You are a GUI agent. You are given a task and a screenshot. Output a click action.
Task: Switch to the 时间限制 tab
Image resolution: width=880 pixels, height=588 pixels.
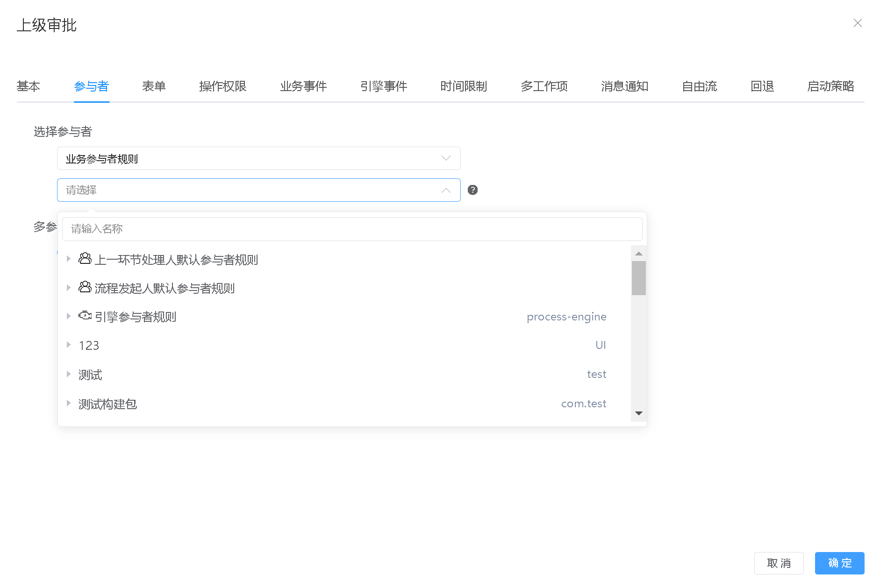(463, 86)
